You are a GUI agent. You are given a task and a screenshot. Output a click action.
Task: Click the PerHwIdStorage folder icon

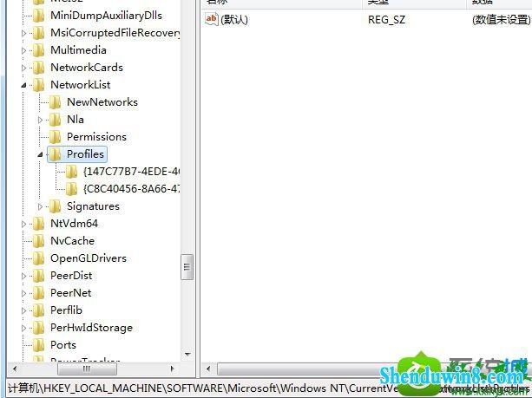coord(38,328)
